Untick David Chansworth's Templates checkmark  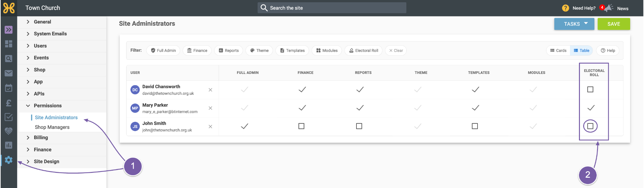pos(475,90)
